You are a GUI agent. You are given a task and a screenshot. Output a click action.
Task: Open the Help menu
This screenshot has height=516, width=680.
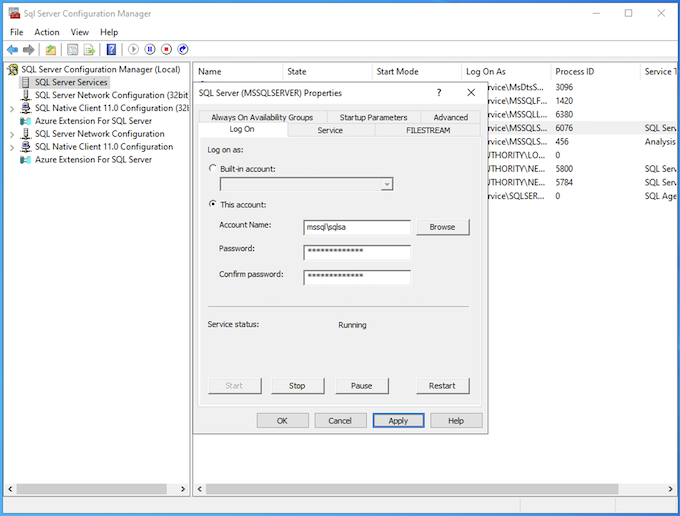(109, 32)
